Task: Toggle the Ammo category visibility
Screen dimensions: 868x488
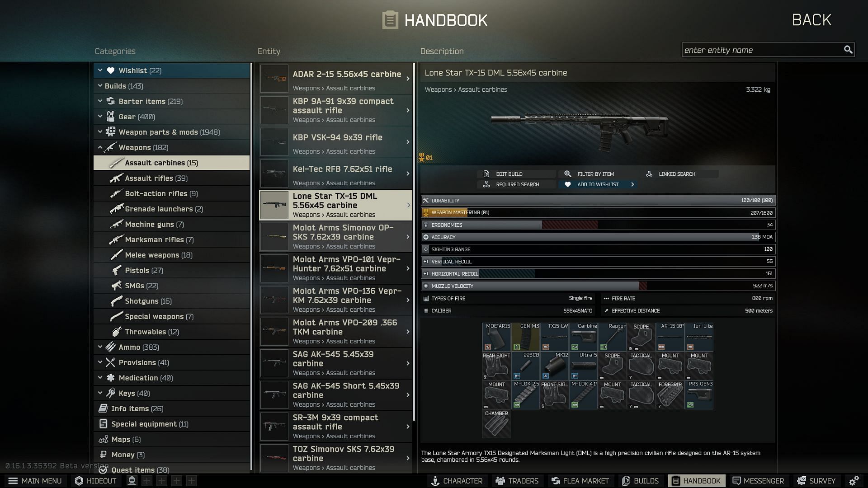Action: click(99, 347)
